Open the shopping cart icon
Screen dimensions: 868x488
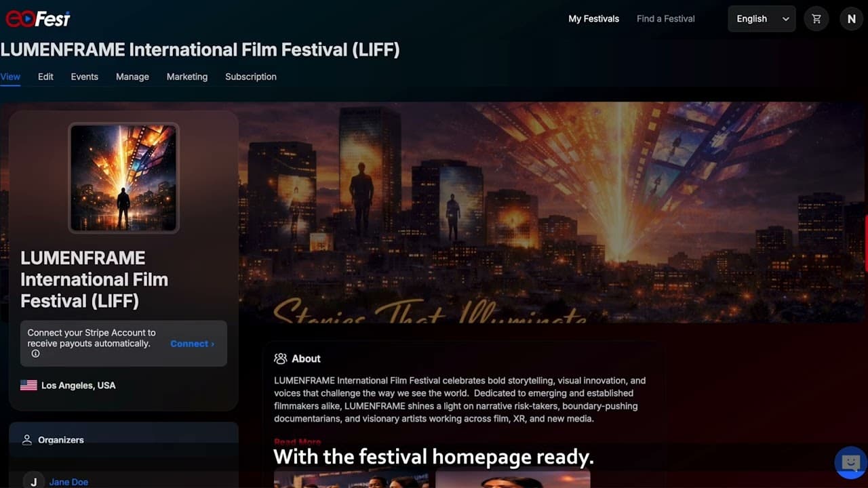[x=816, y=19]
